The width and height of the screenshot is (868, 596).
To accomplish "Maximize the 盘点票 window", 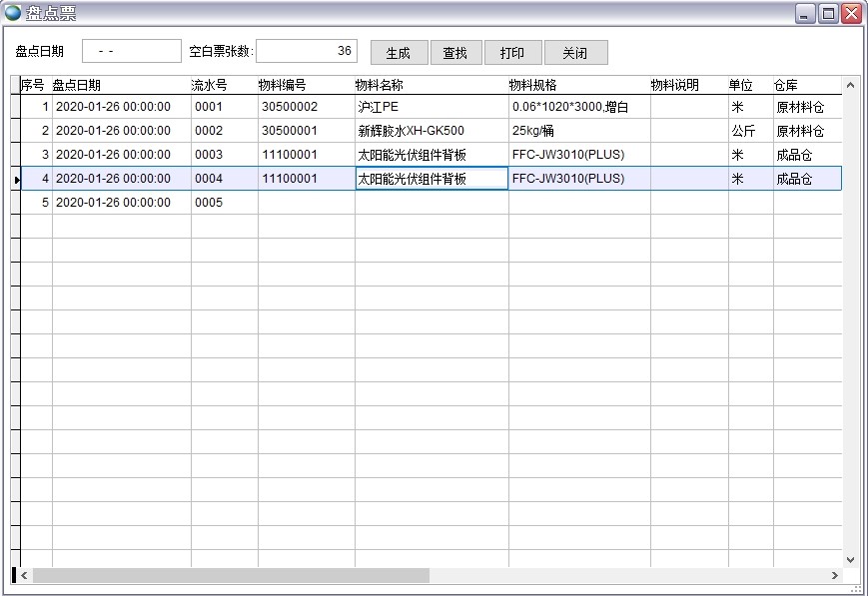I will click(x=828, y=13).
